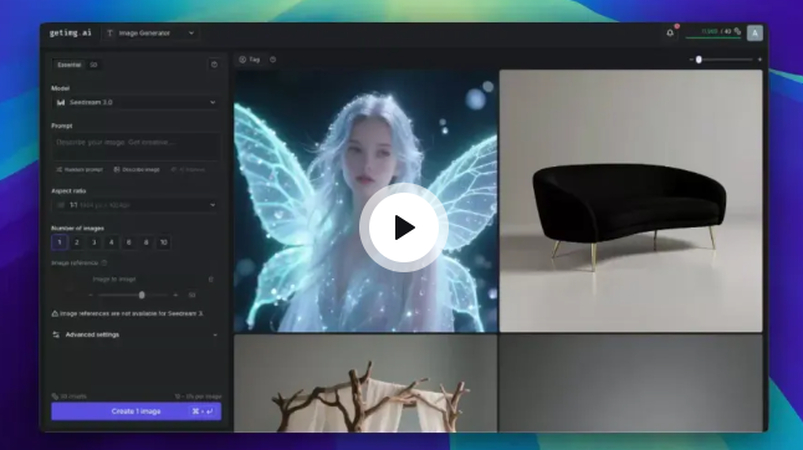Switch to the SD tab

coord(93,65)
